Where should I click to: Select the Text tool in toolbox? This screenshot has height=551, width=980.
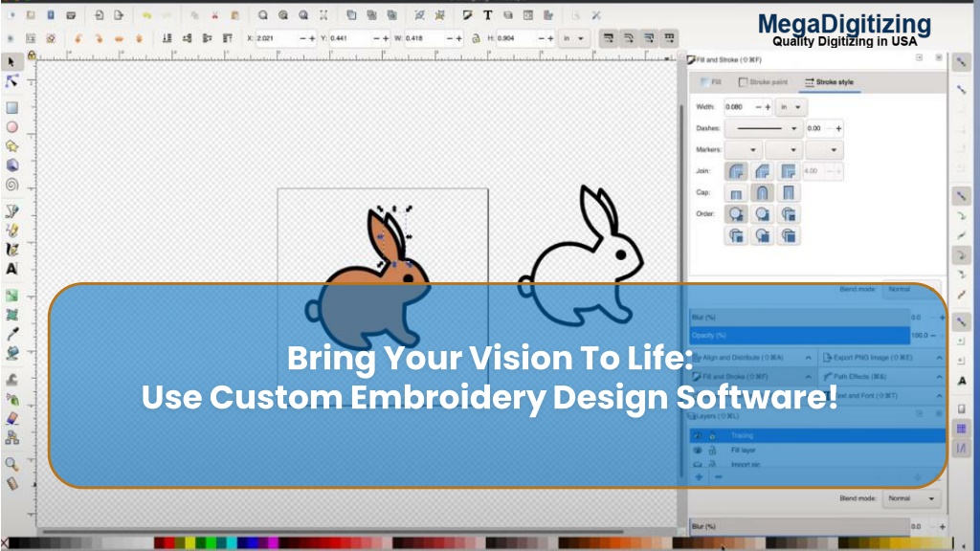[11, 269]
